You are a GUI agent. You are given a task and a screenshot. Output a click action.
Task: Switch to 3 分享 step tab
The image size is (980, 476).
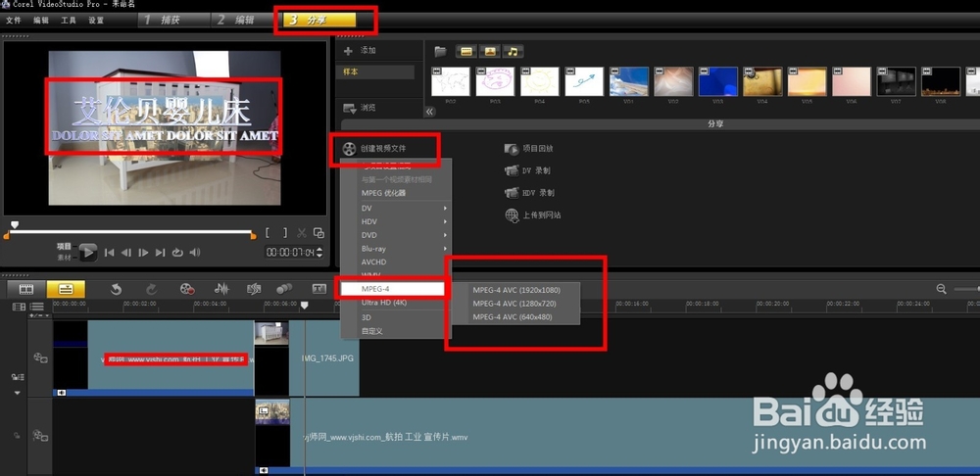(x=319, y=20)
